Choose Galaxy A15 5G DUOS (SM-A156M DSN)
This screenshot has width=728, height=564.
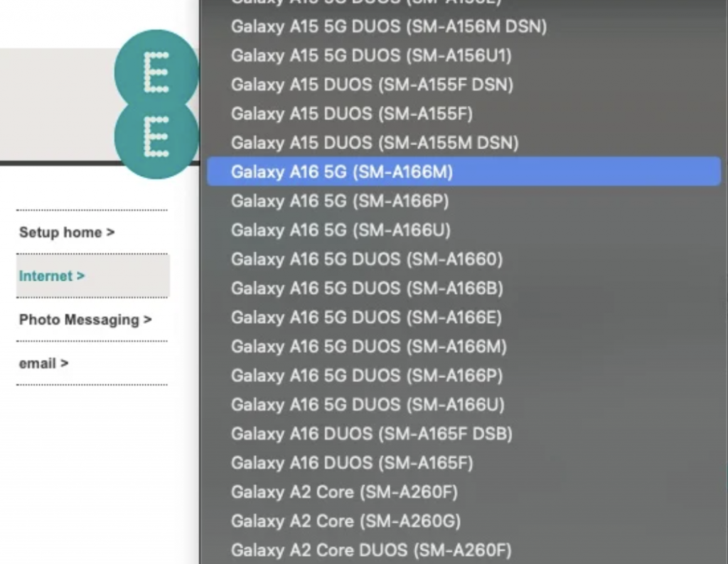coord(388,26)
